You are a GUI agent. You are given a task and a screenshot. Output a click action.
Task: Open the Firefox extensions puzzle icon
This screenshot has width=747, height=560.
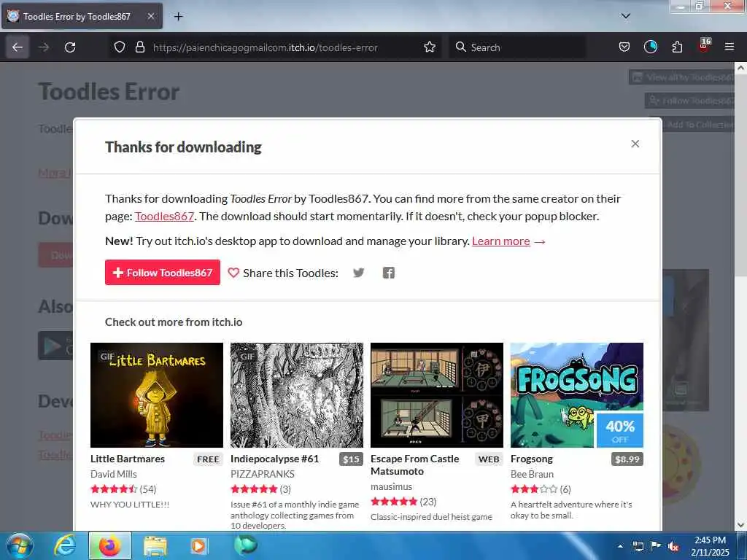[x=677, y=47]
